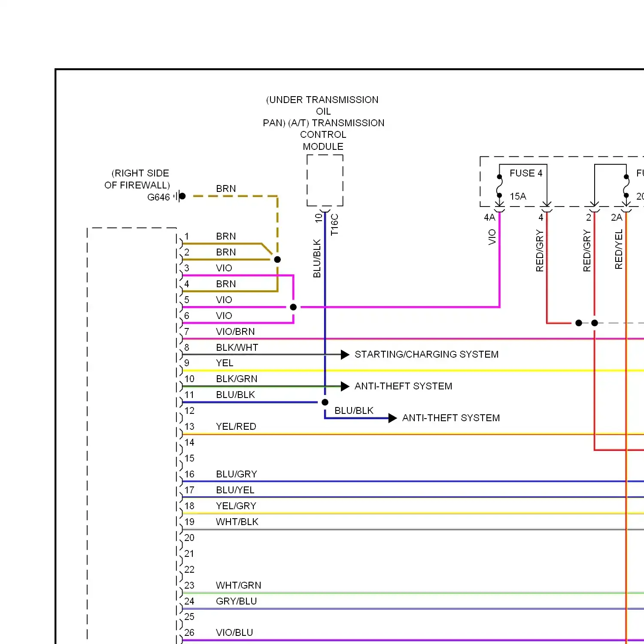Click the pin 20 connector number
The image size is (644, 644).
(189, 538)
